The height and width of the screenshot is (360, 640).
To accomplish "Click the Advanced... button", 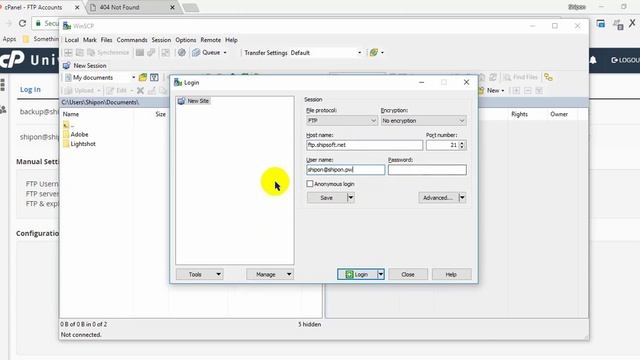I will [x=438, y=198].
